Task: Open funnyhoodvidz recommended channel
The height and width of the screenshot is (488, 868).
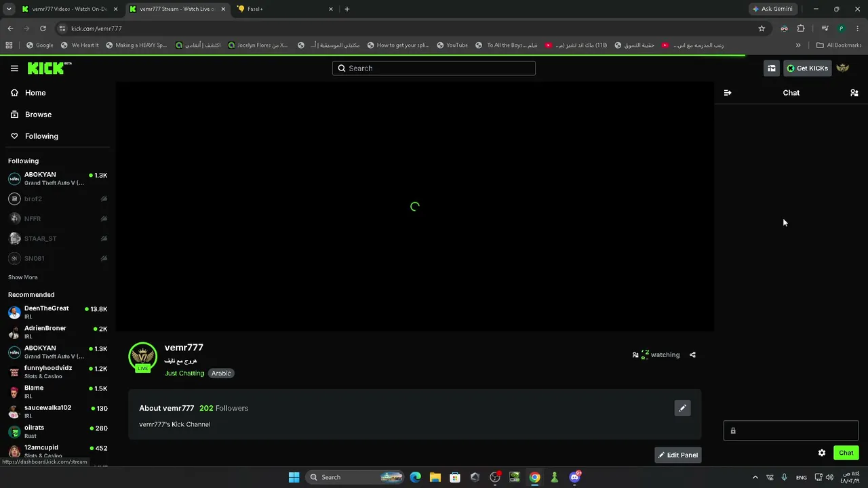Action: (57, 371)
